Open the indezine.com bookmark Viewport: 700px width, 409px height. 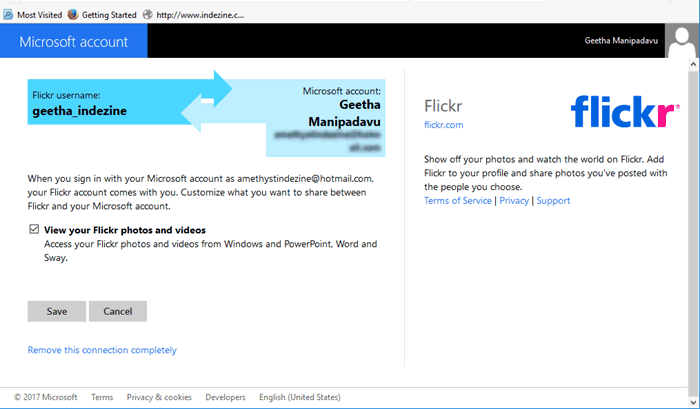[x=193, y=15]
